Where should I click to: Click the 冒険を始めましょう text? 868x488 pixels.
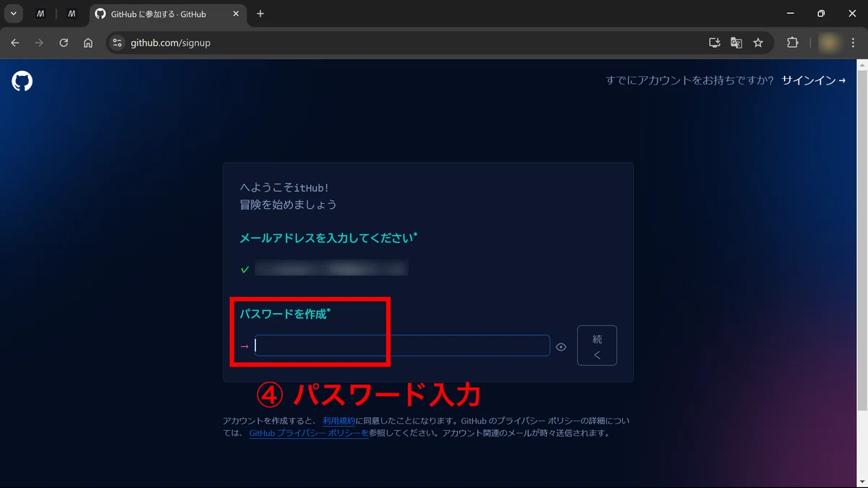[288, 205]
